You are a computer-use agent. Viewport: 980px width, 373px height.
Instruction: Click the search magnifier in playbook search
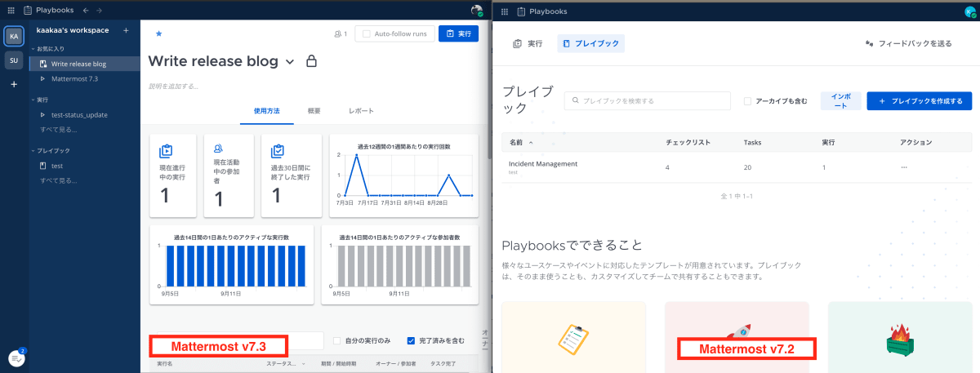576,101
